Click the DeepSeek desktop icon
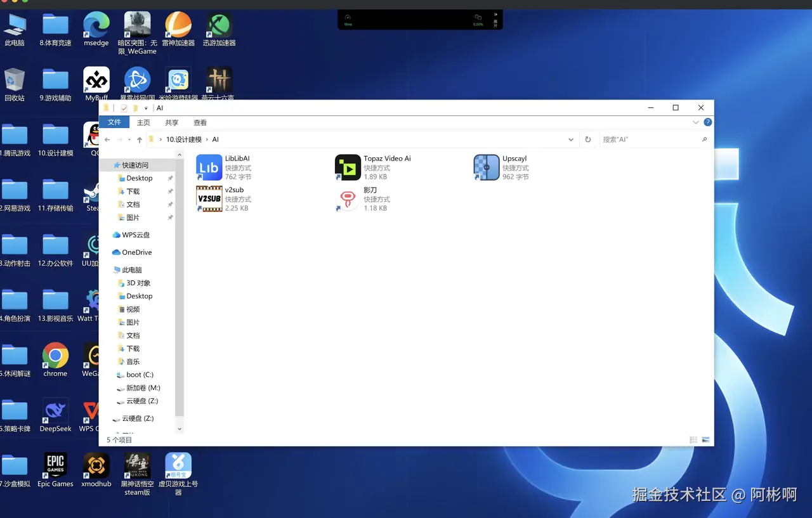Viewport: 812px width, 518px height. pyautogui.click(x=55, y=415)
